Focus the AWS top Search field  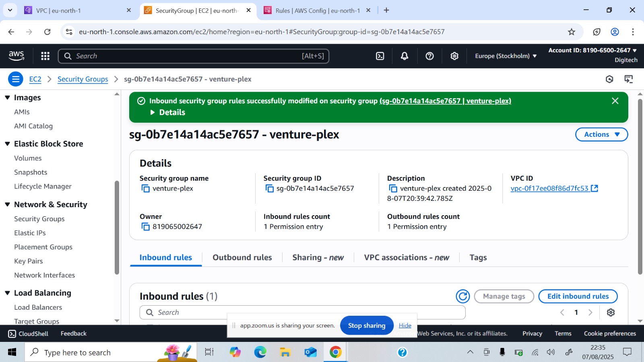pyautogui.click(x=194, y=56)
